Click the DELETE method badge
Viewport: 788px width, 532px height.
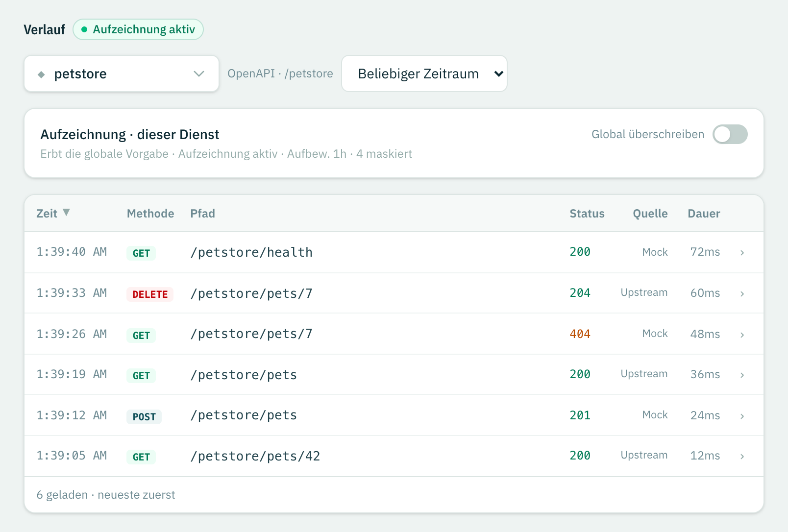click(150, 294)
